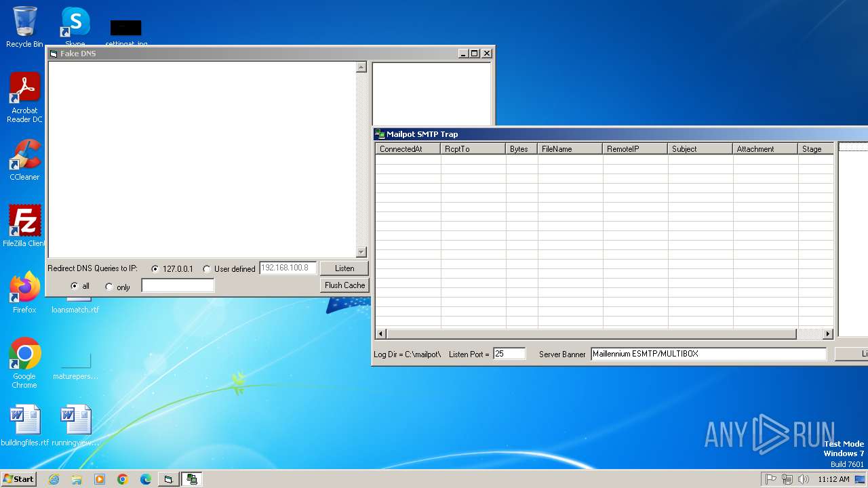Sort by RemoteIP column header
868x488 pixels.
tap(635, 149)
